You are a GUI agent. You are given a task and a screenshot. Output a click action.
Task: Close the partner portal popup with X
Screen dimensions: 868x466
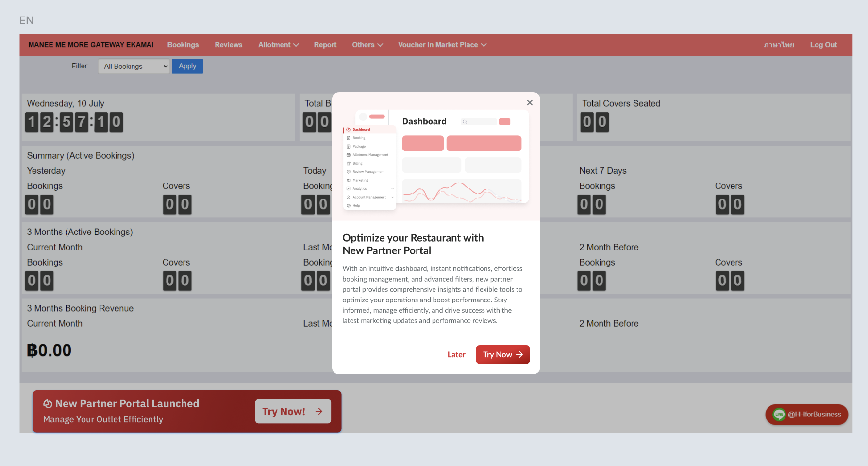click(x=530, y=103)
